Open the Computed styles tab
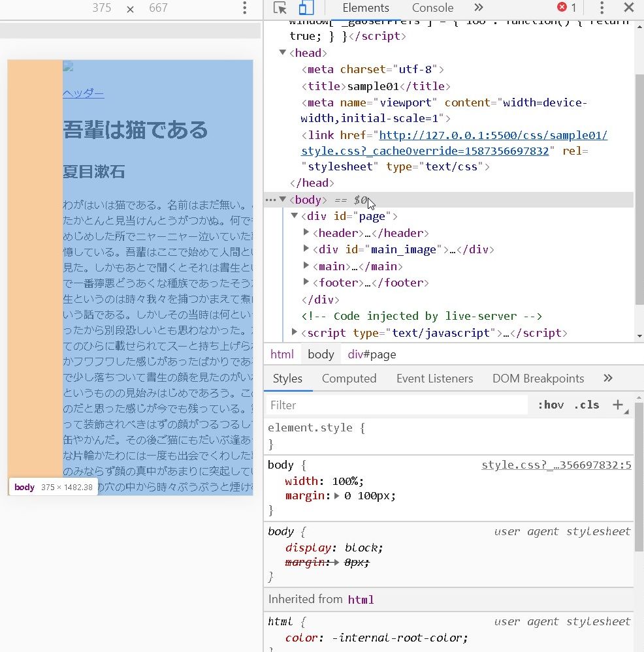This screenshot has height=652, width=644. [349, 379]
